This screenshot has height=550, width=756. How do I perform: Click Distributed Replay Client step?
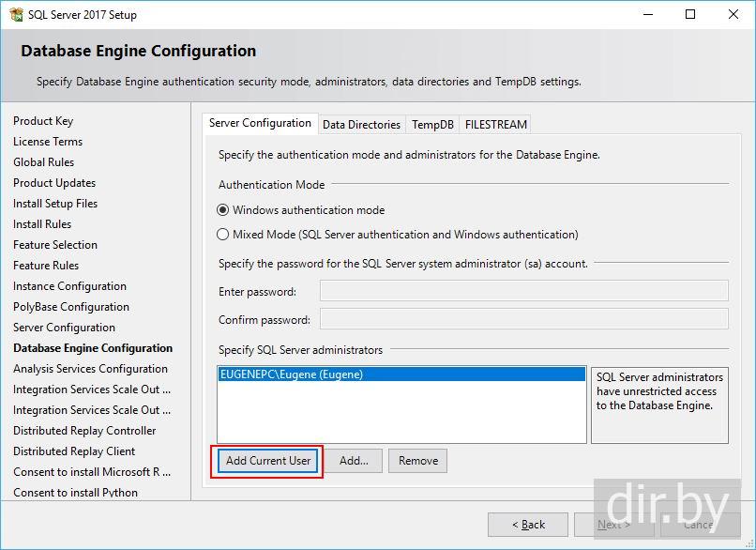74,451
